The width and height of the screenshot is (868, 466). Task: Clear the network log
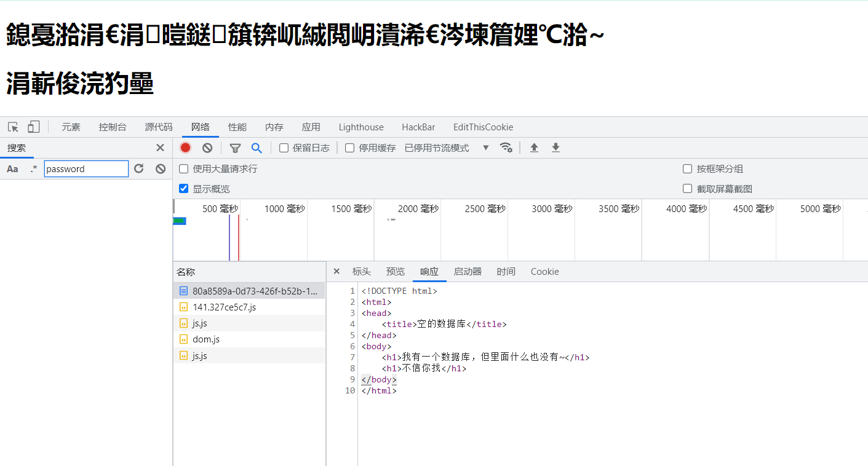click(x=207, y=148)
